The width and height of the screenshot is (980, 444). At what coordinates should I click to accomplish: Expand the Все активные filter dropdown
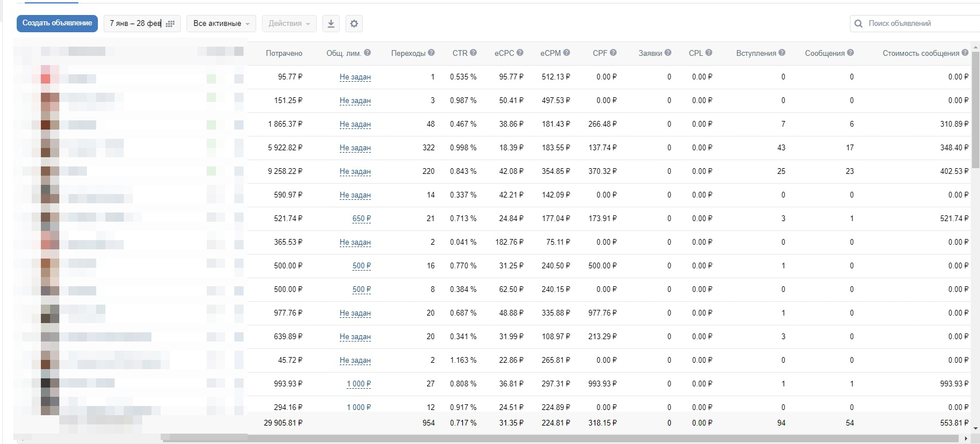click(x=222, y=24)
